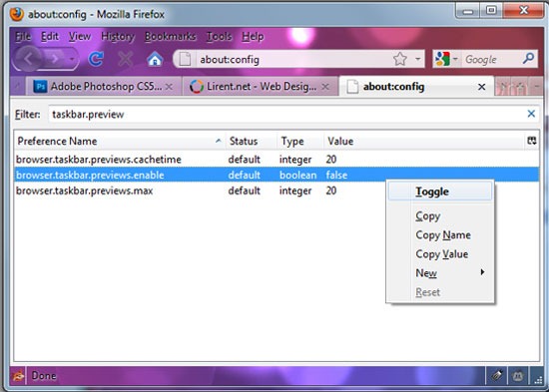Open the Bookmarks menu

coord(170,36)
